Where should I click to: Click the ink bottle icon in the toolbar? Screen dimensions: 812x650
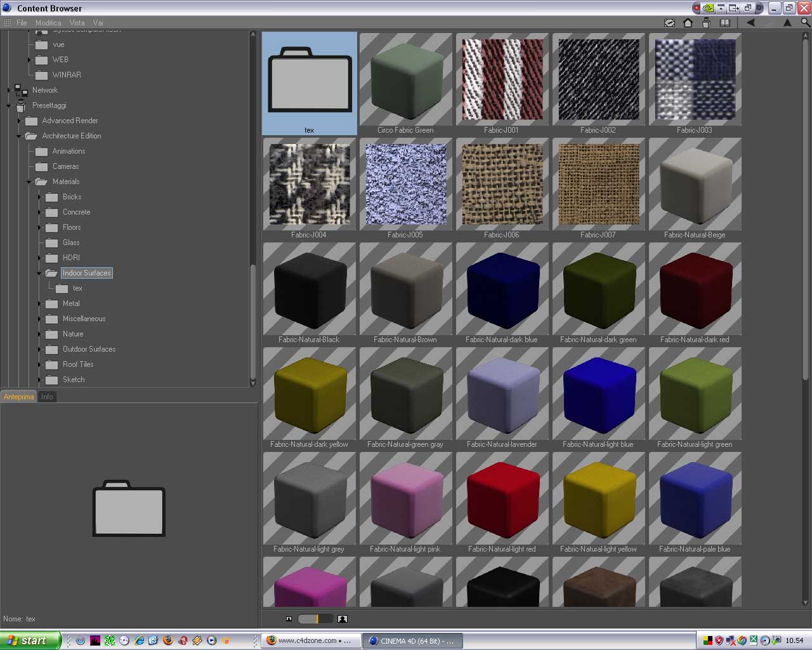tap(706, 23)
